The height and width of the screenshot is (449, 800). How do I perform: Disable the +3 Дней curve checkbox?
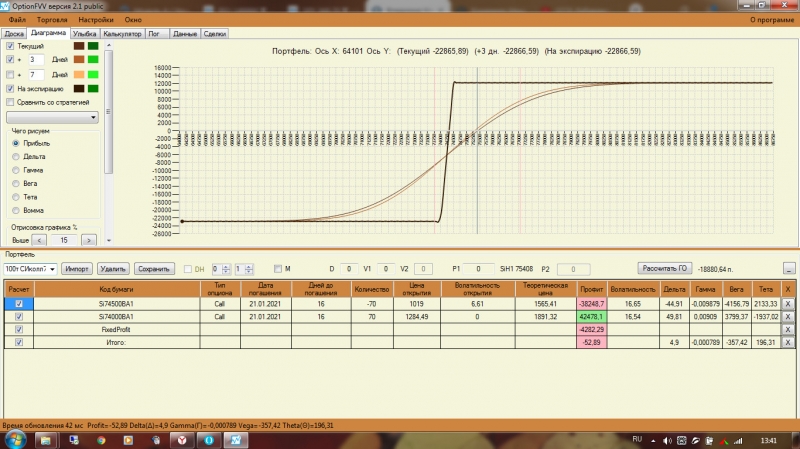click(10, 59)
